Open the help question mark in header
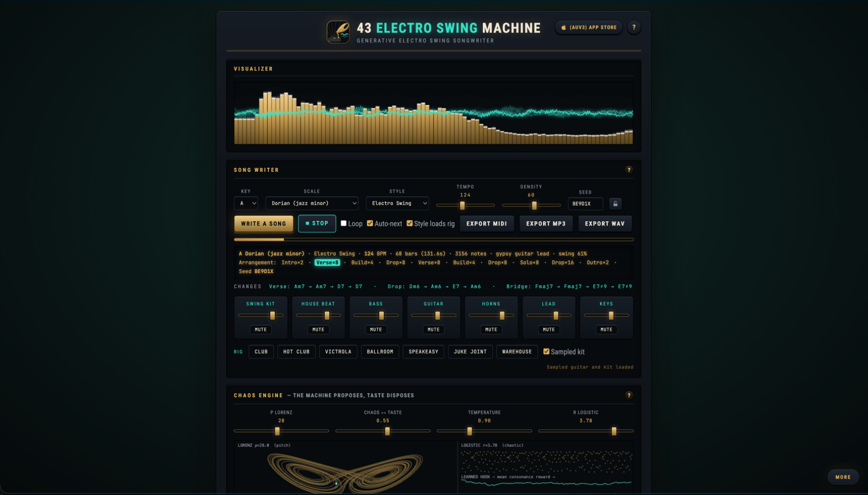The height and width of the screenshot is (495, 868). 634,27
